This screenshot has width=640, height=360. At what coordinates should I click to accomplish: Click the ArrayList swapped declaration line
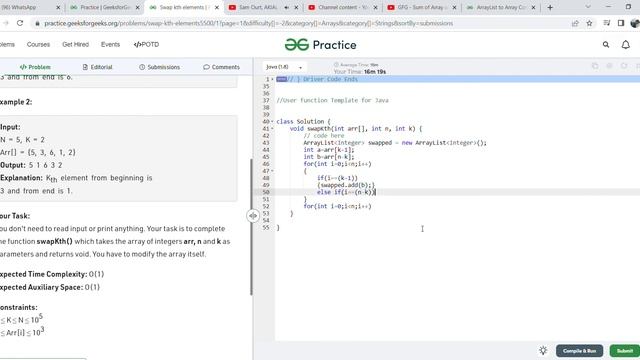[x=395, y=143]
